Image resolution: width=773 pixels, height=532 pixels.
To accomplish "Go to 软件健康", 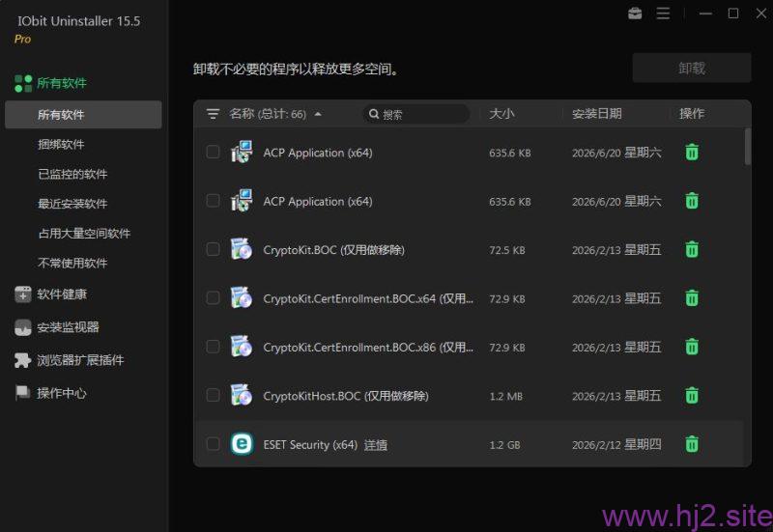I will pos(62,294).
